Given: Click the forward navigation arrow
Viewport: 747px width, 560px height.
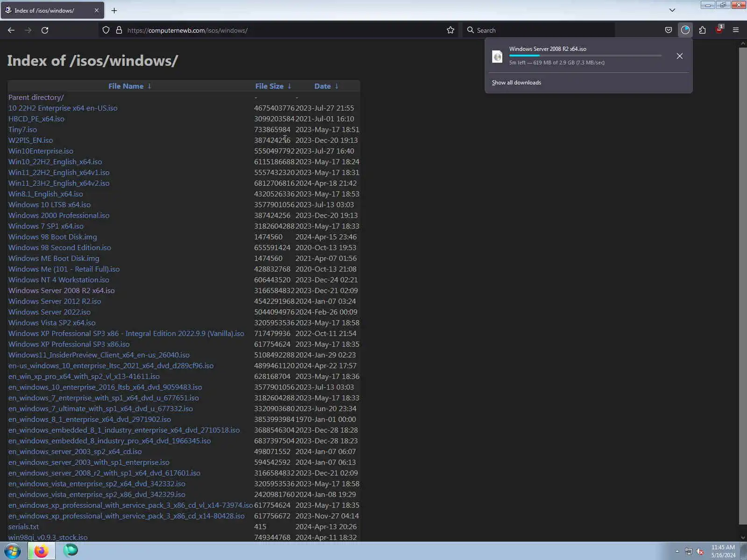Looking at the screenshot, I should coord(28,30).
